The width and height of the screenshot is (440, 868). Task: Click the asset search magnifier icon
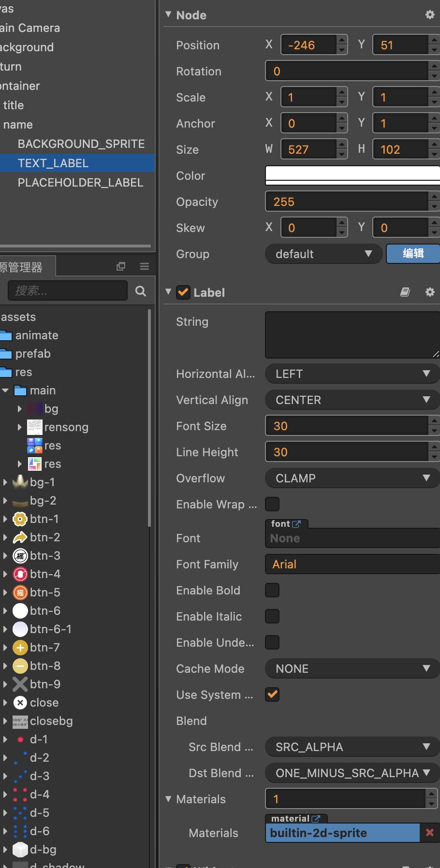coord(141,291)
